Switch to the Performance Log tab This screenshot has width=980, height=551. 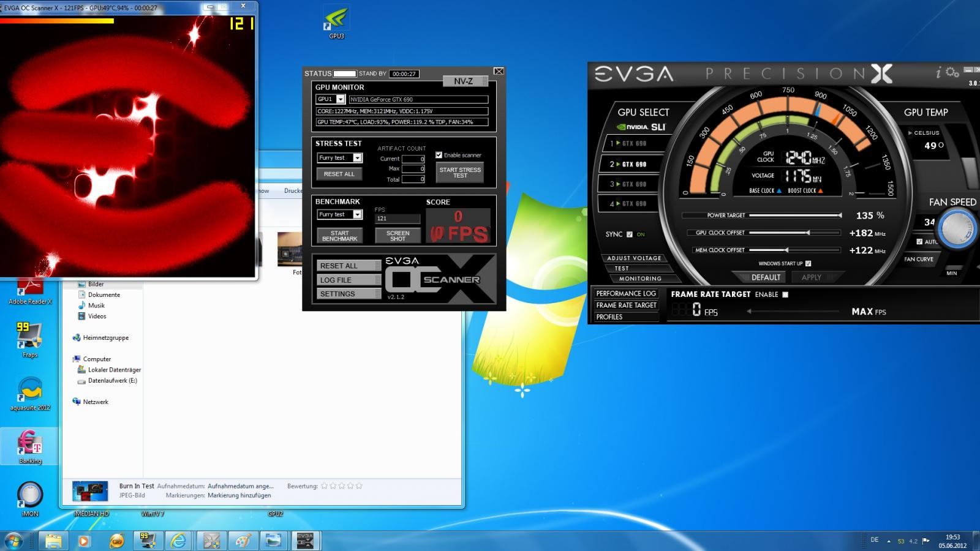[626, 294]
